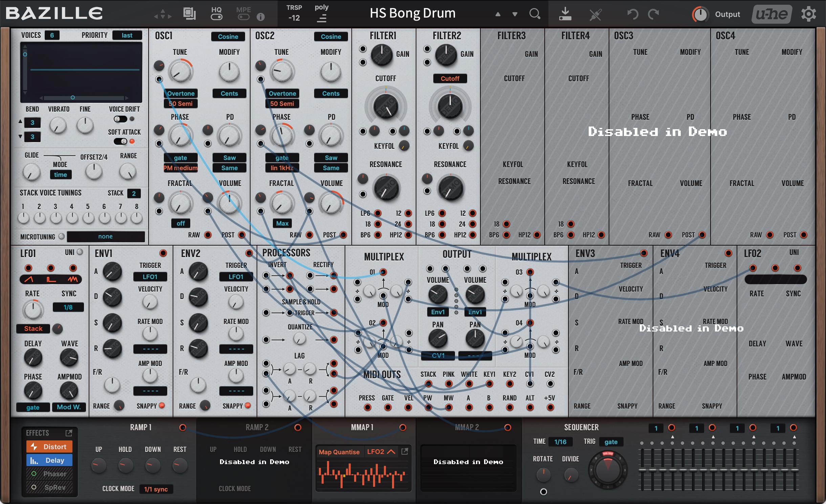Open the Ramp Clock Mode 1/1 sync dropdown

pyautogui.click(x=156, y=489)
